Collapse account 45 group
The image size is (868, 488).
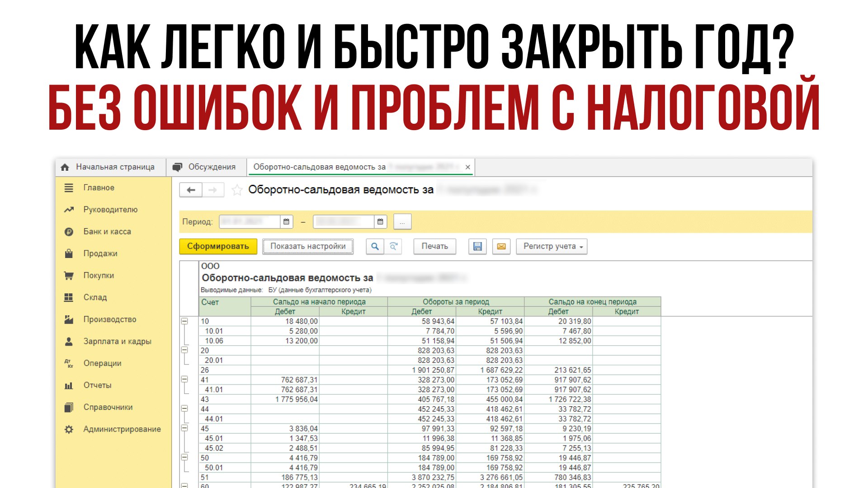[184, 428]
